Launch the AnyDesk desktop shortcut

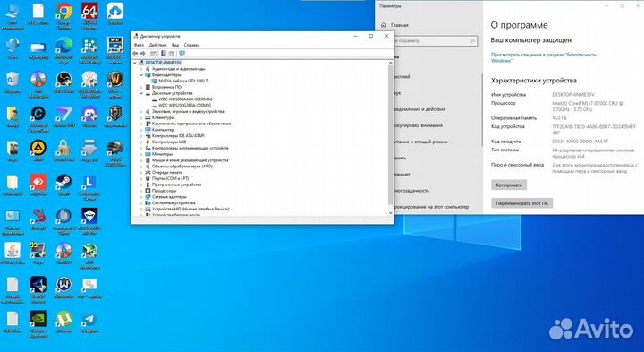[x=38, y=185]
